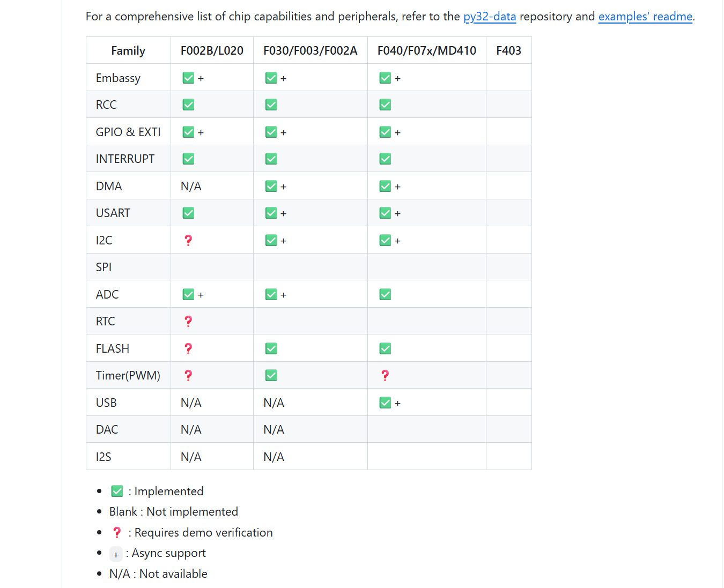Click the DMA checkmark under F030/F003/F002A
This screenshot has height=588, width=724.
[271, 186]
